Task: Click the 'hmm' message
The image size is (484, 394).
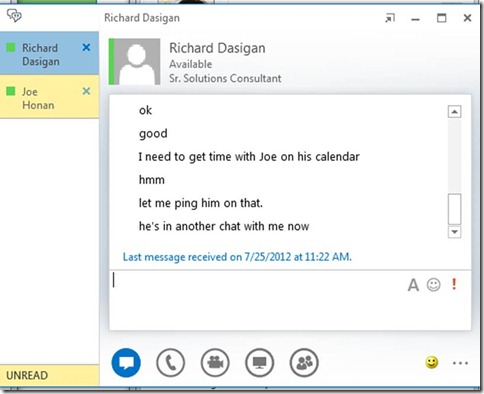Action: pos(152,180)
